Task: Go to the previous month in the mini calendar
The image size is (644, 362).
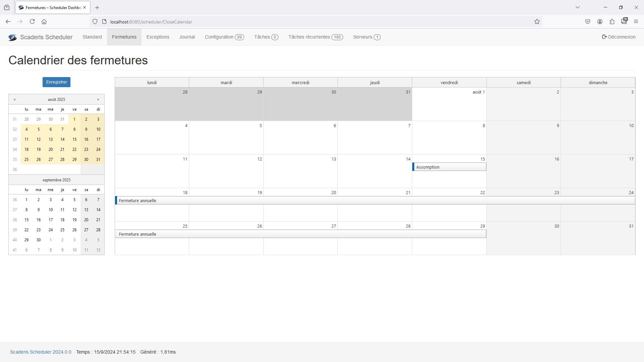Action: pyautogui.click(x=15, y=100)
